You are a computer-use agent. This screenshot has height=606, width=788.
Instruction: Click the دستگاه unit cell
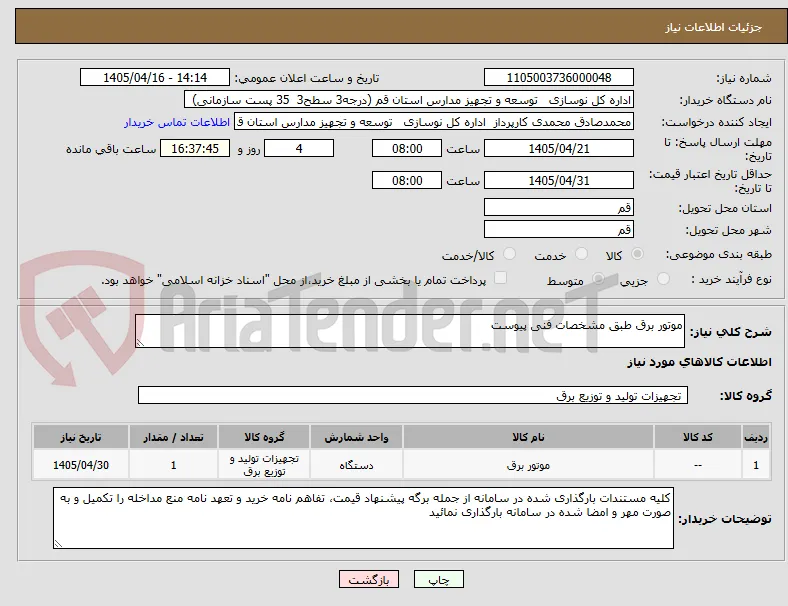(356, 465)
